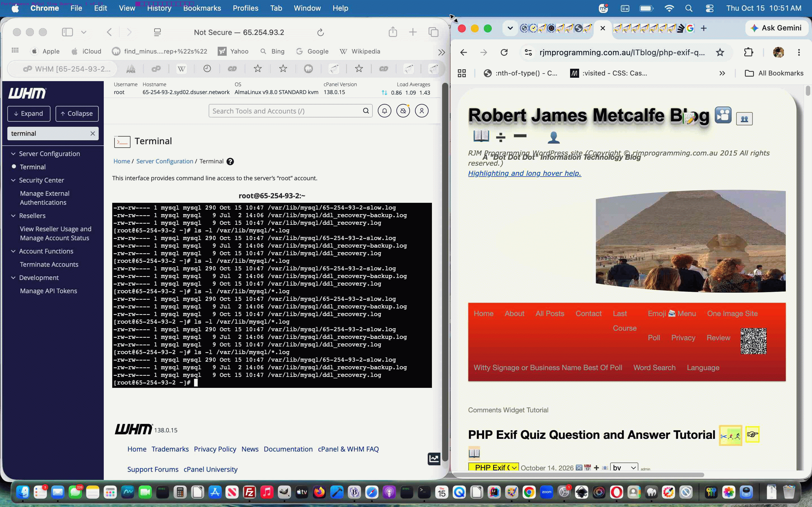Screen dimensions: 812x507
Task: Click the Collapse button in WHM sidebar
Action: [77, 114]
